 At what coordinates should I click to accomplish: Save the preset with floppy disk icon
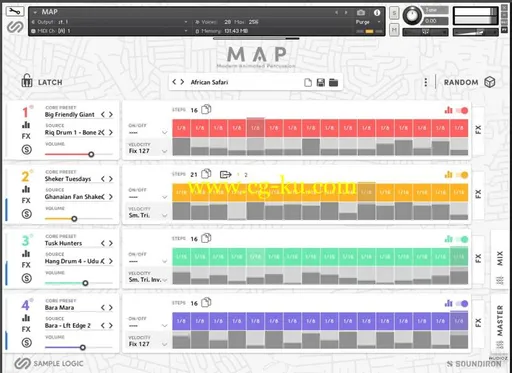pos(321,82)
